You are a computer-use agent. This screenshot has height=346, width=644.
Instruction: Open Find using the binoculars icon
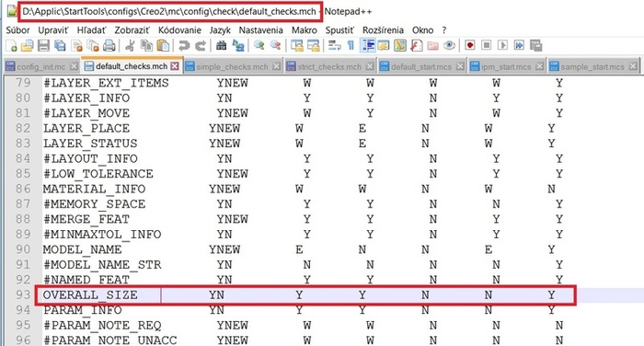pos(222,46)
